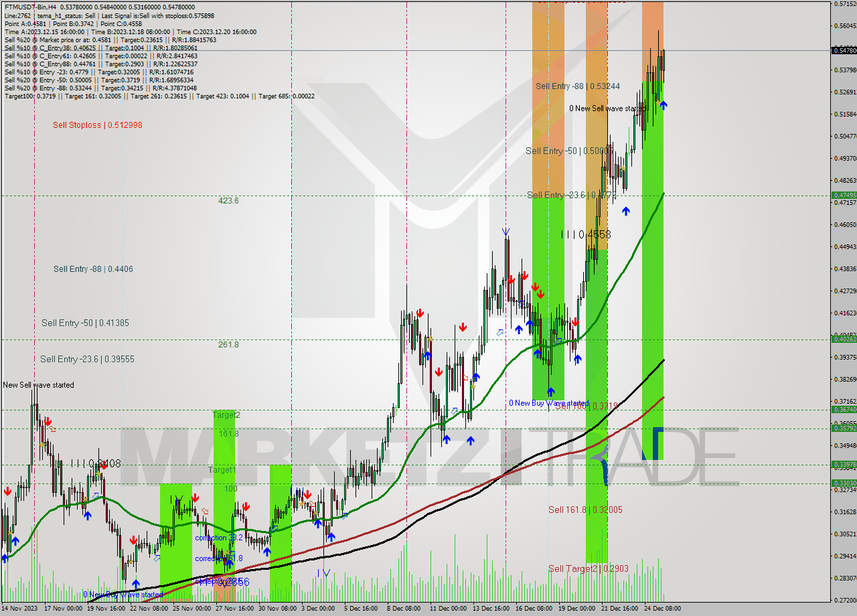Image resolution: width=857 pixels, height=616 pixels.
Task: Click the 0.5715 price axis value
Action: click(x=845, y=4)
